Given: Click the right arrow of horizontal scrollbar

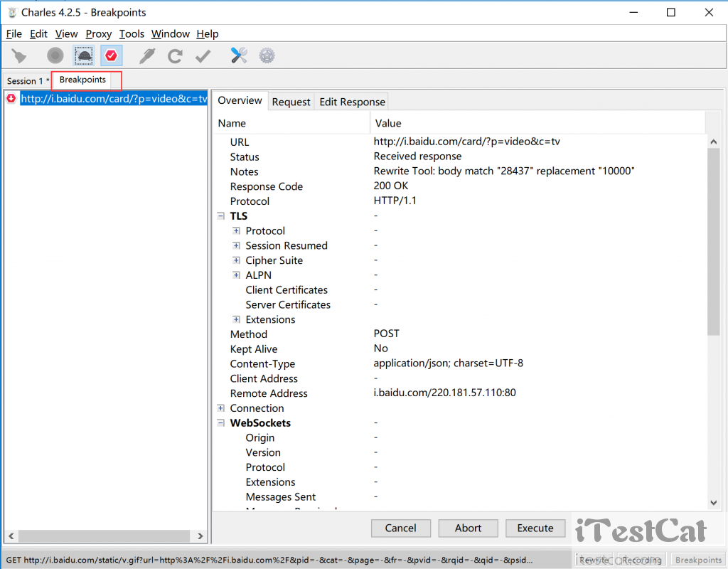Looking at the screenshot, I should 200,536.
